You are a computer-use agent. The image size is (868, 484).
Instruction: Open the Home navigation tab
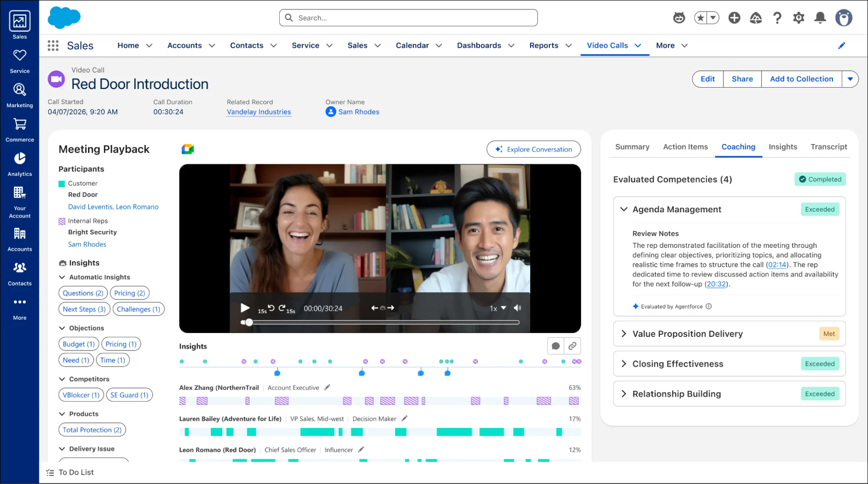(x=128, y=46)
